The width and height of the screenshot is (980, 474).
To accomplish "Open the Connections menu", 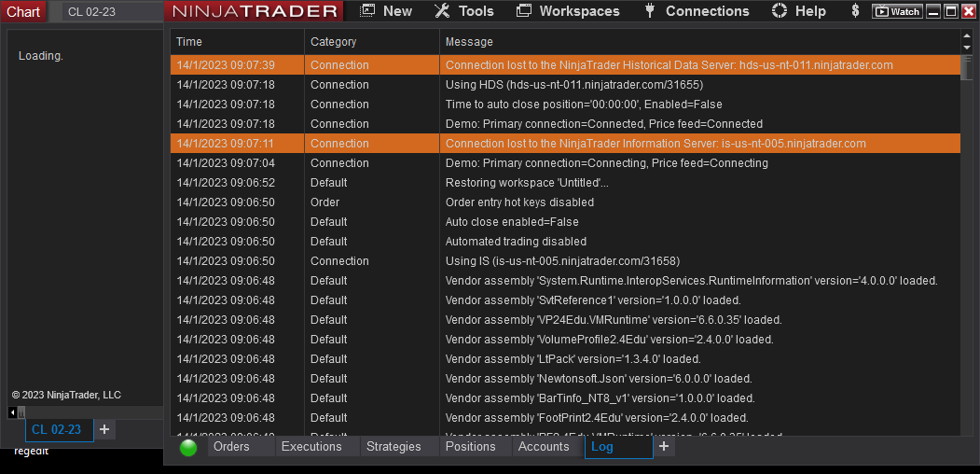I will coord(697,11).
